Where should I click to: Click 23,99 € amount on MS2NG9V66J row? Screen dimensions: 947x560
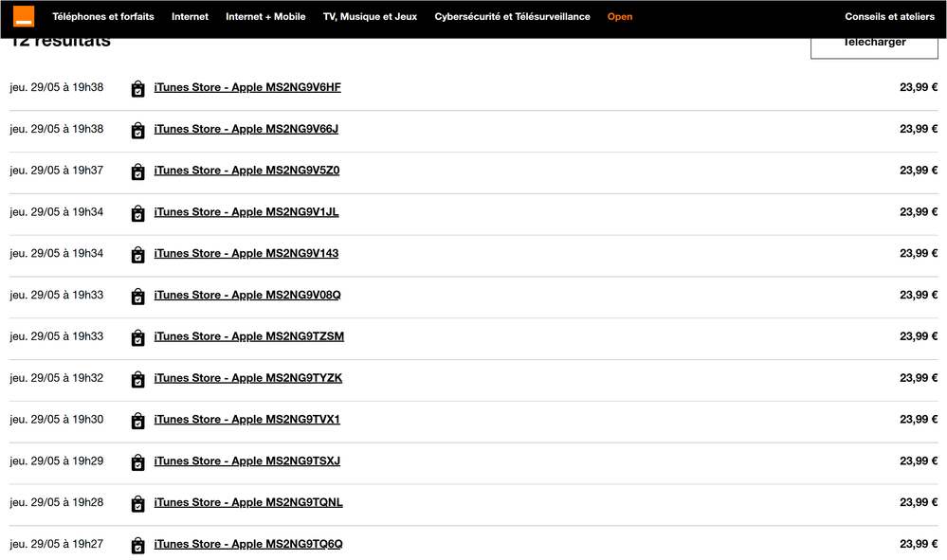coord(919,129)
